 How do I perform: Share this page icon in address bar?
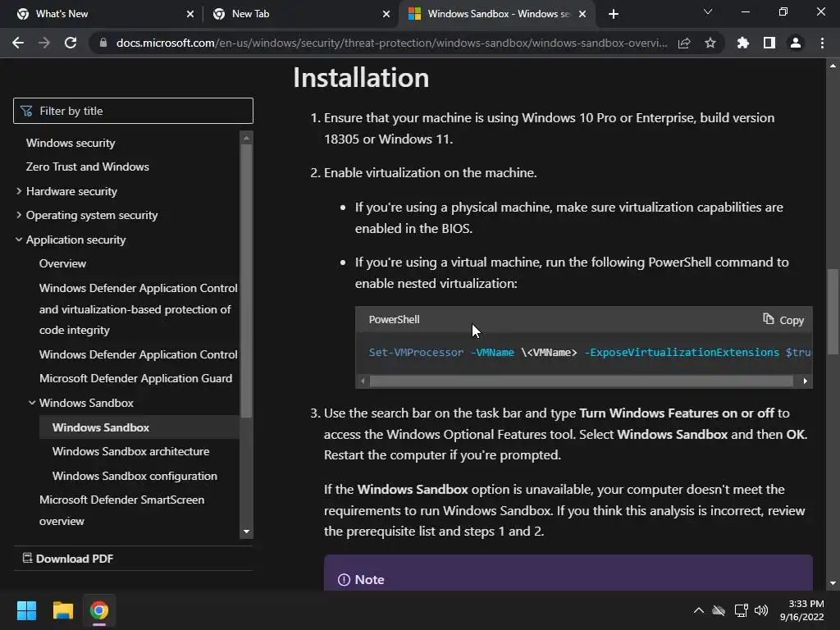684,43
